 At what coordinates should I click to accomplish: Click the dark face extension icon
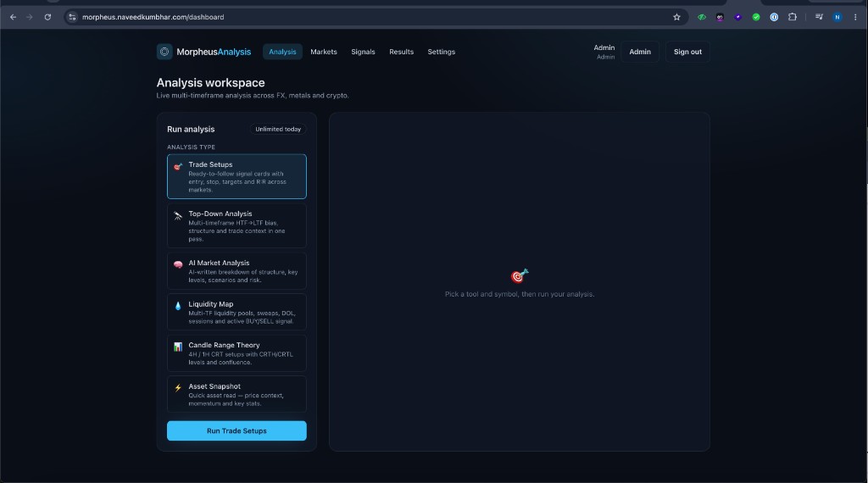pyautogui.click(x=720, y=17)
